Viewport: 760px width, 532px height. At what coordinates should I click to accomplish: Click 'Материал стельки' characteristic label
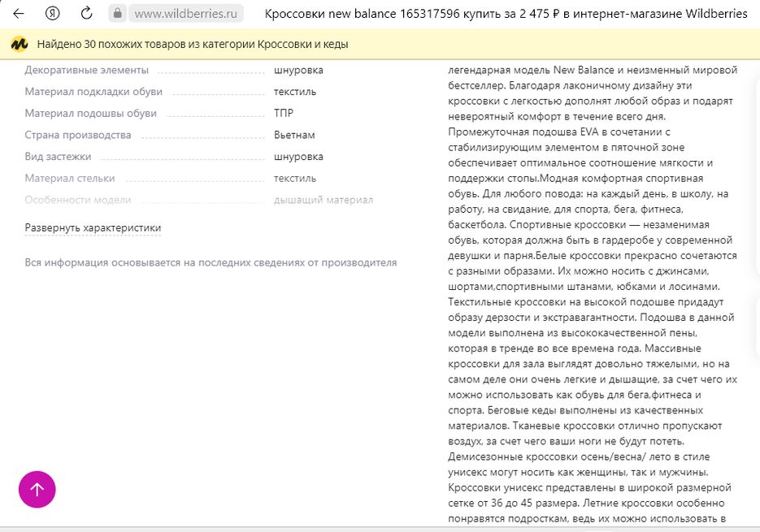tap(70, 178)
